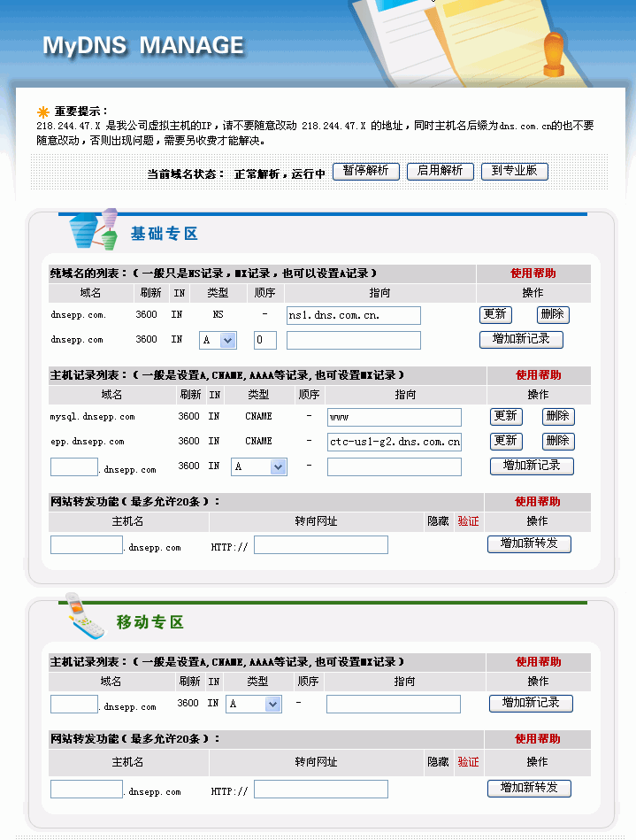Click the 基础专区 section heading
Viewport: 636px width, 840px height.
[165, 234]
